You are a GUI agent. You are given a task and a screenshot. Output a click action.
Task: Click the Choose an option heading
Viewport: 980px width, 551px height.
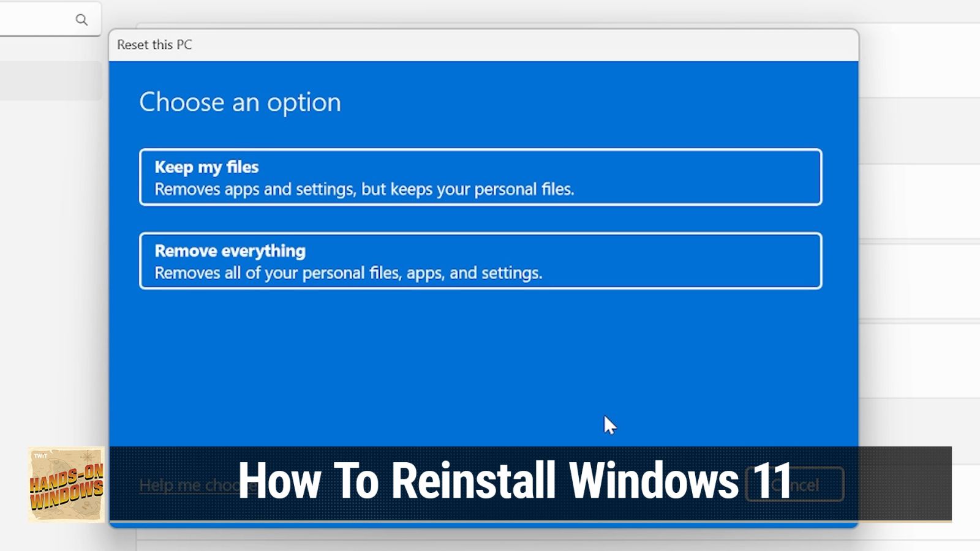240,102
